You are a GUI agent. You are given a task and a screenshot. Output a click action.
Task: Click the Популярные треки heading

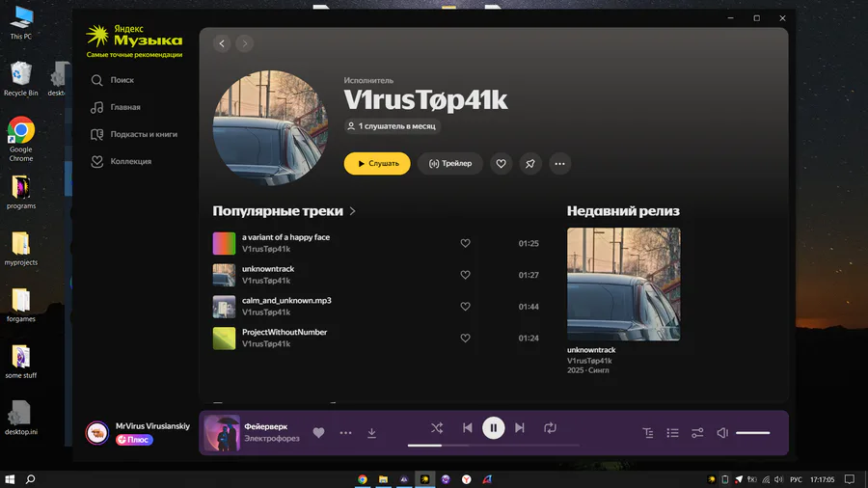(278, 211)
